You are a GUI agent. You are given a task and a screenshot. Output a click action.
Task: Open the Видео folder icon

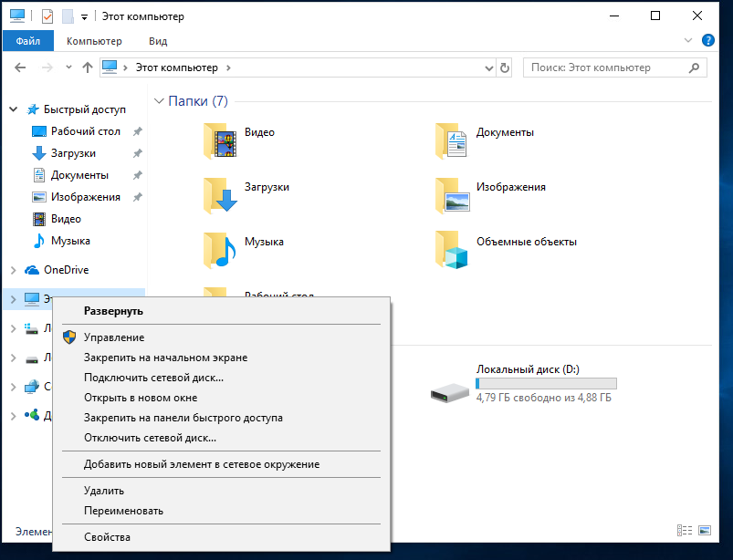(x=220, y=140)
